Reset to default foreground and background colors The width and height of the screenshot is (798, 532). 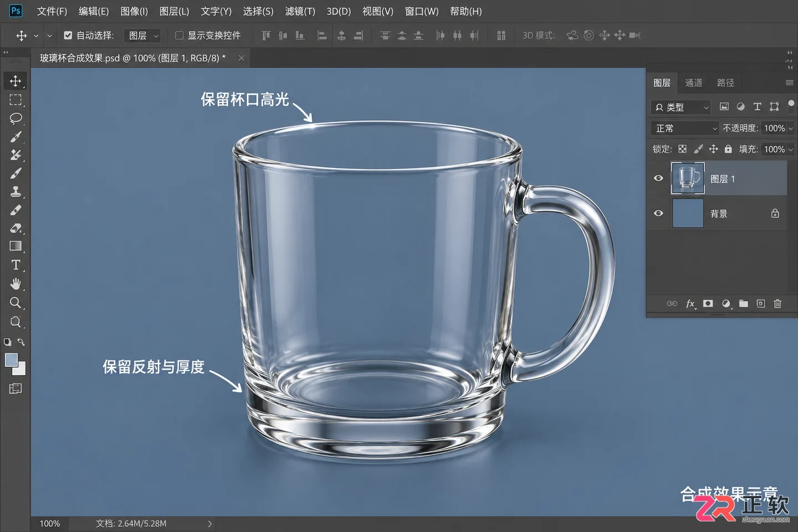(x=8, y=342)
